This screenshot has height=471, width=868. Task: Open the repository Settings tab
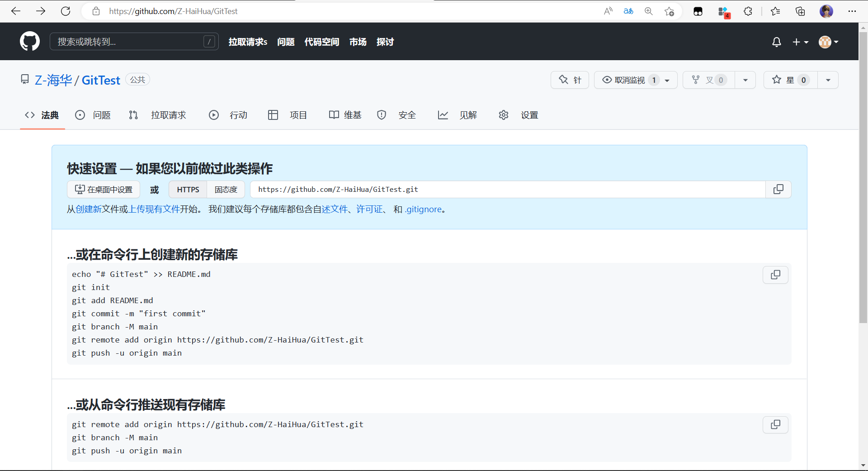[x=519, y=115]
